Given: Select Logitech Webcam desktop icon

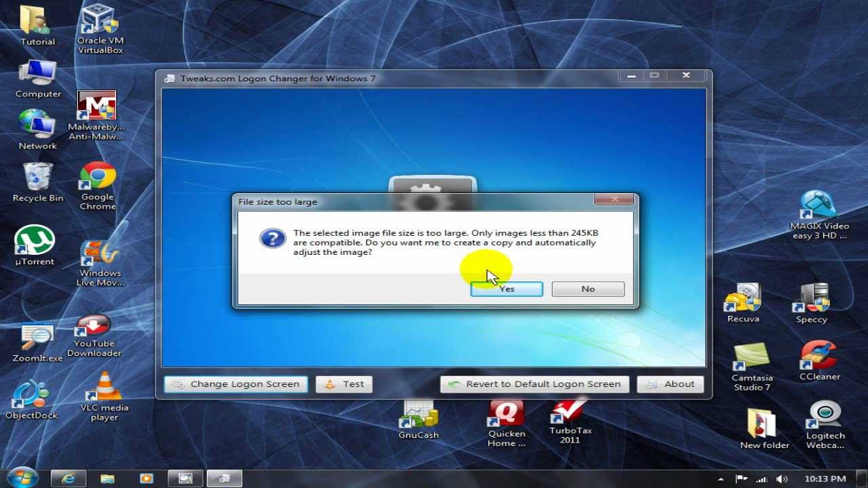Looking at the screenshot, I should click(825, 425).
